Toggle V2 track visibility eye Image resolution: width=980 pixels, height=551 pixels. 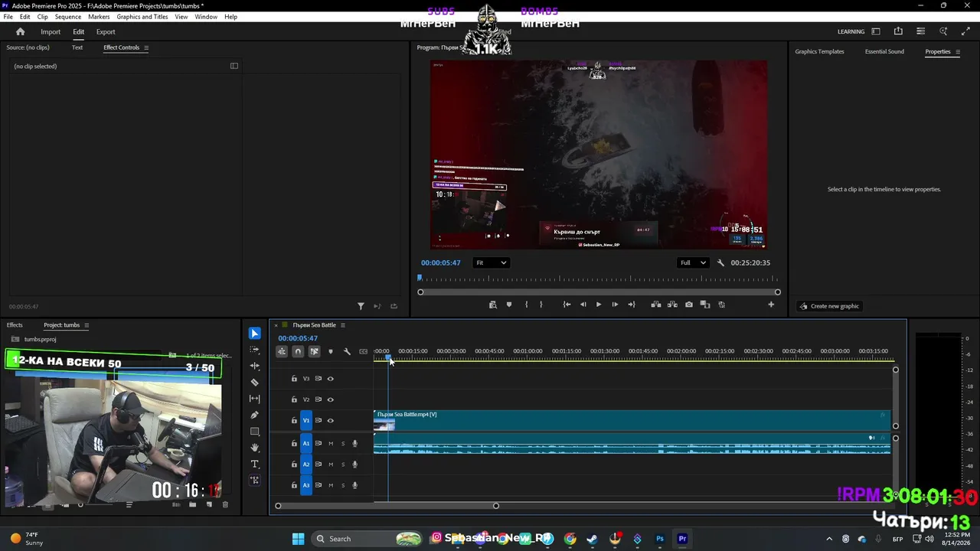tap(331, 399)
